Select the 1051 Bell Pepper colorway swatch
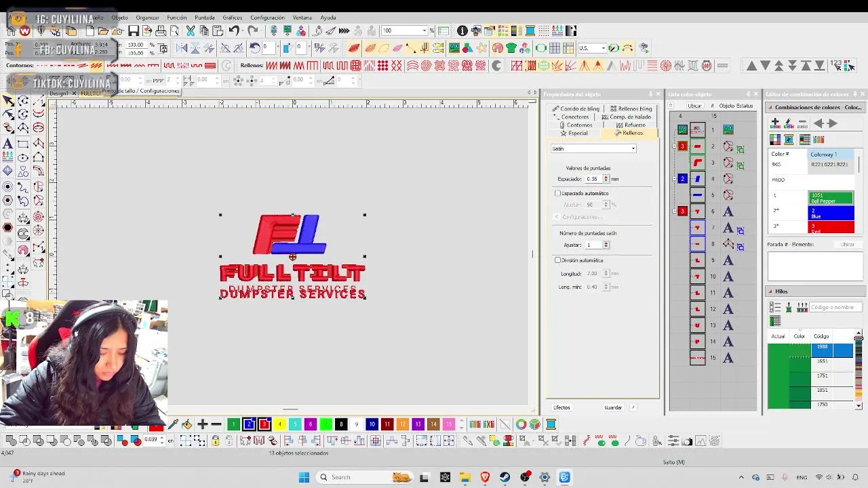 [x=831, y=198]
